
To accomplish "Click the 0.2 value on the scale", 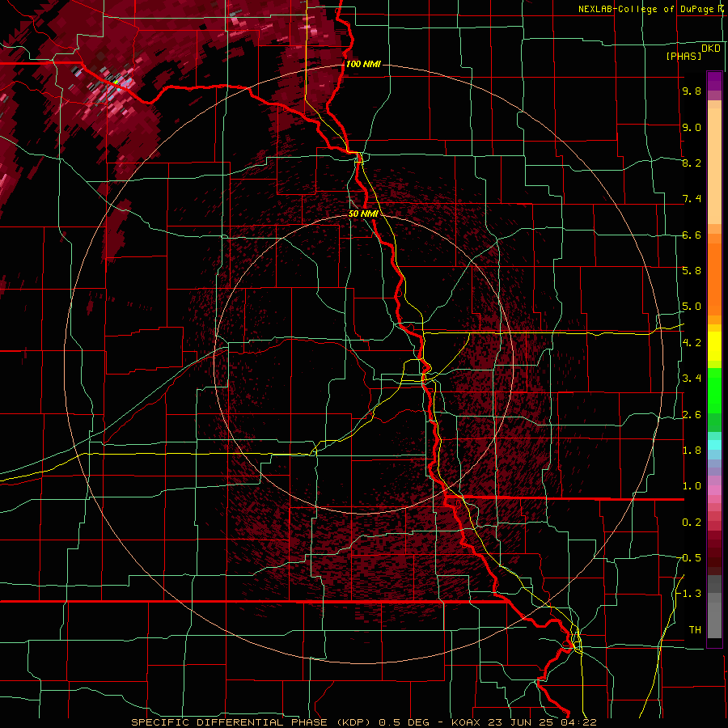I will (692, 523).
